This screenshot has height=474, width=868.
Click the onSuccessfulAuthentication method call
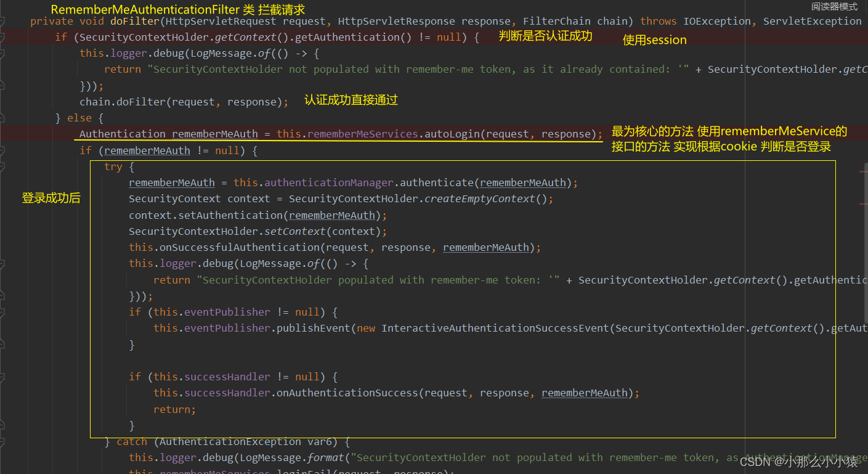tap(240, 247)
